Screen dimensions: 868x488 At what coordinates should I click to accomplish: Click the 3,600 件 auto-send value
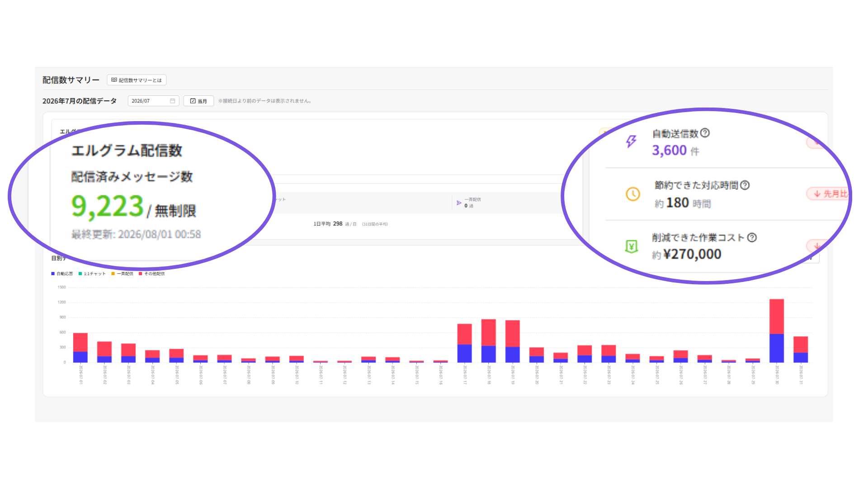[x=675, y=150]
